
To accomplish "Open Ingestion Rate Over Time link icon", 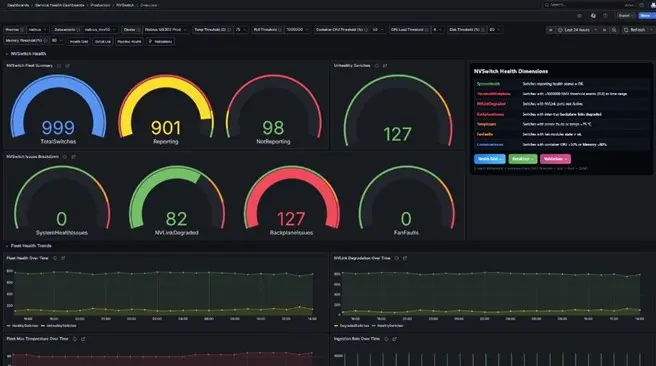I will (x=395, y=339).
